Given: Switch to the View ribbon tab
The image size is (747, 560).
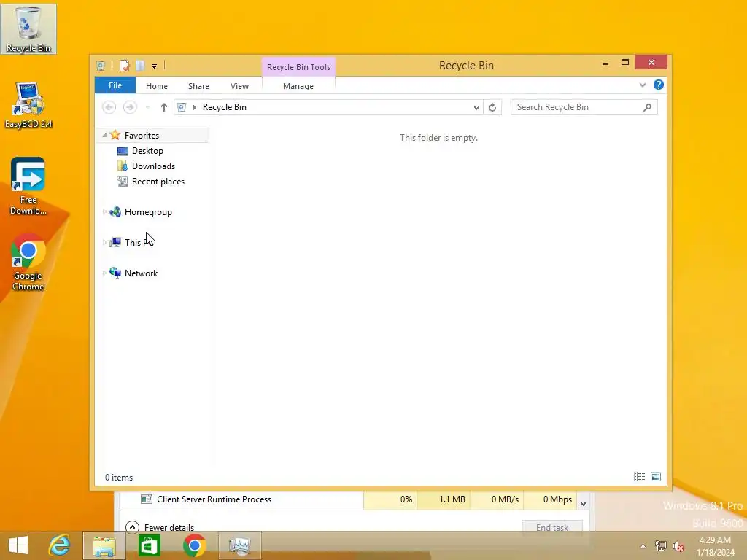Looking at the screenshot, I should click(239, 86).
